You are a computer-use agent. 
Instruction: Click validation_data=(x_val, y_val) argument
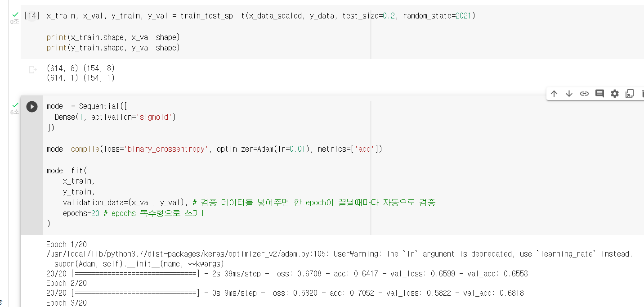[125, 203]
